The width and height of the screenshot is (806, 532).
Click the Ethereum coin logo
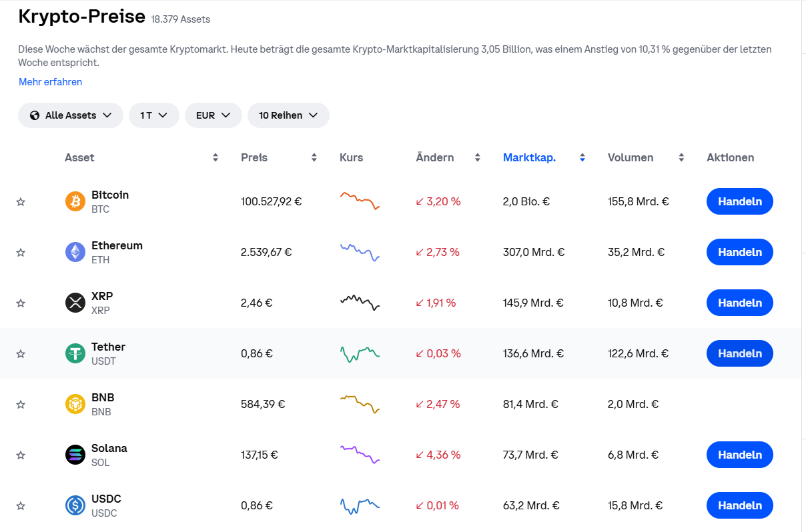tap(75, 252)
